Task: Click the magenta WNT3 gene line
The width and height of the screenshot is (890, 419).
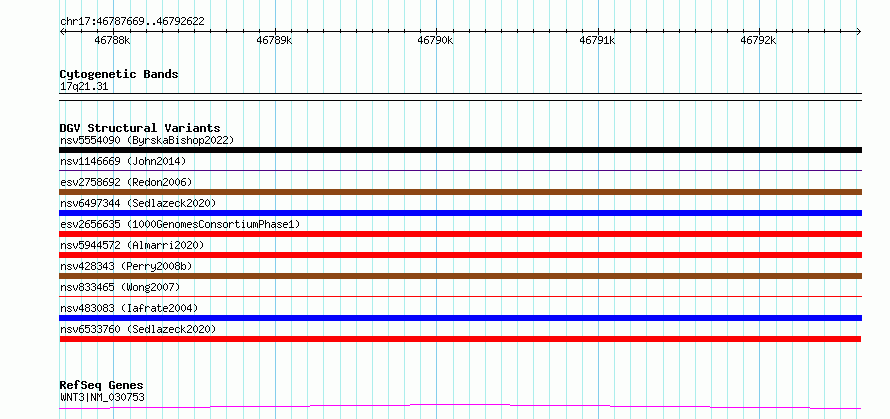Action: coord(460,407)
